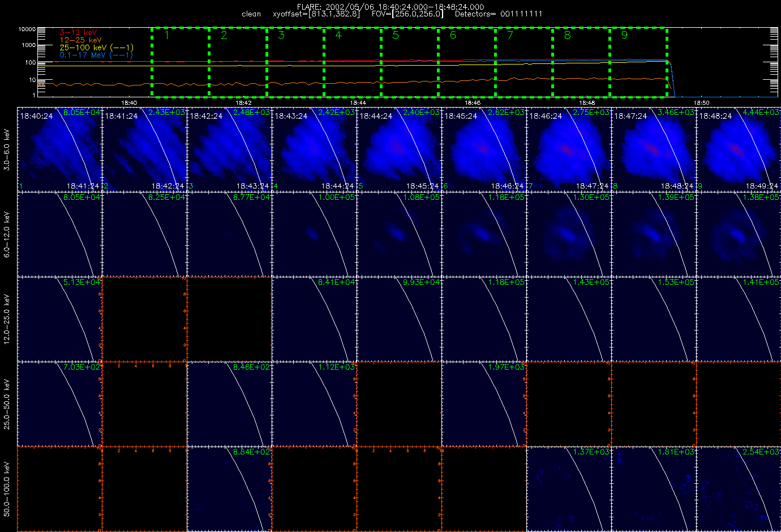Click the Detectors= 001111111 header text
781x532 pixels.
pyautogui.click(x=498, y=14)
